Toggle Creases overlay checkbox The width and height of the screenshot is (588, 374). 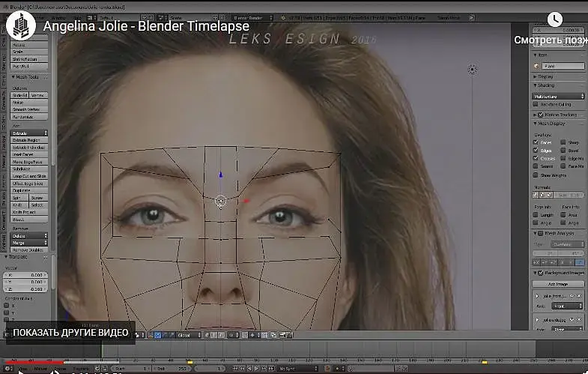tap(536, 158)
